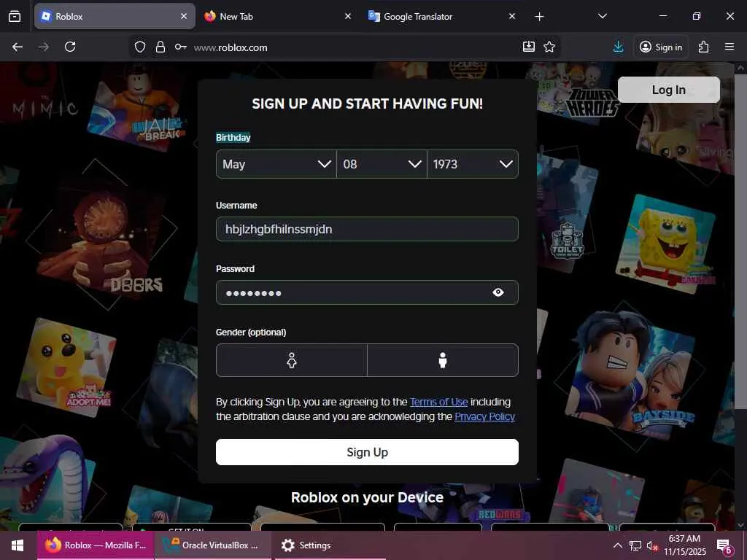The width and height of the screenshot is (747, 560).
Task: Switch to the Roblox tab
Action: tap(115, 16)
